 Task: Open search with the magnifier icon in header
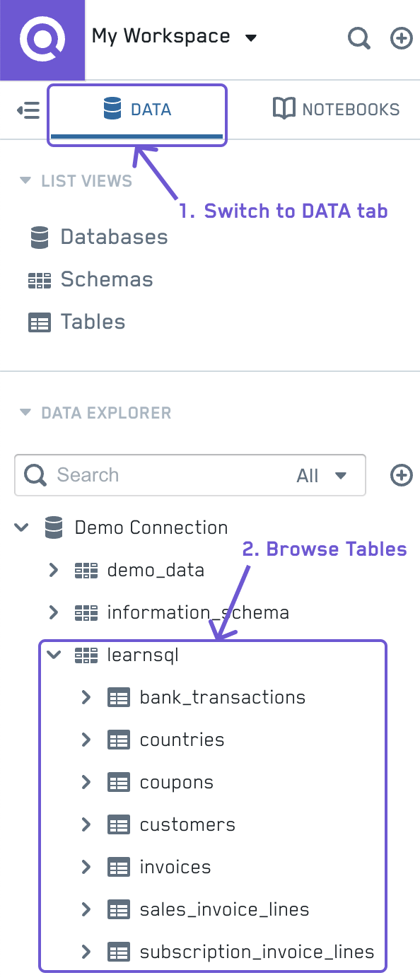coord(359,39)
